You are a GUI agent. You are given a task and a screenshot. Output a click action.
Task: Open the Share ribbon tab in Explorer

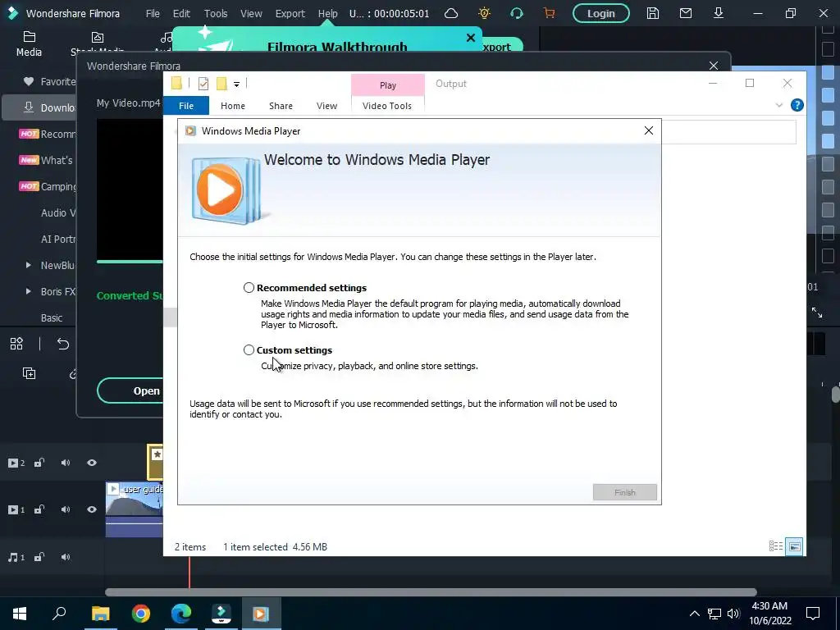(281, 106)
